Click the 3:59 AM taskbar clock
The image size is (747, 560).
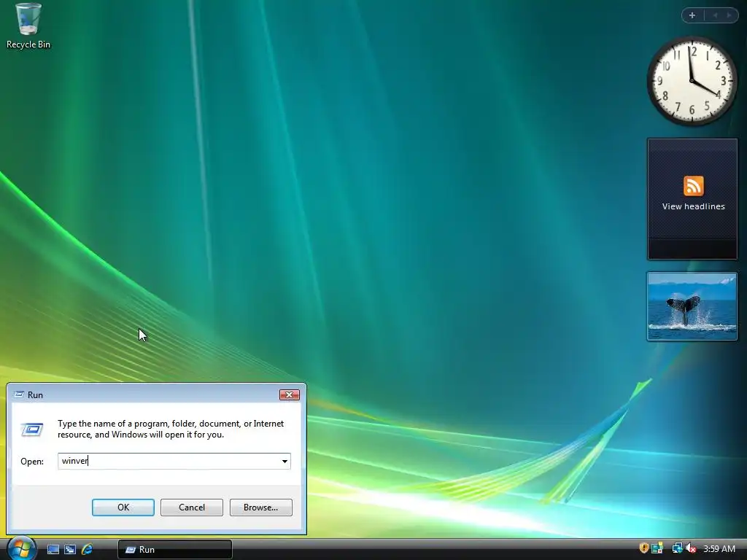pos(719,549)
